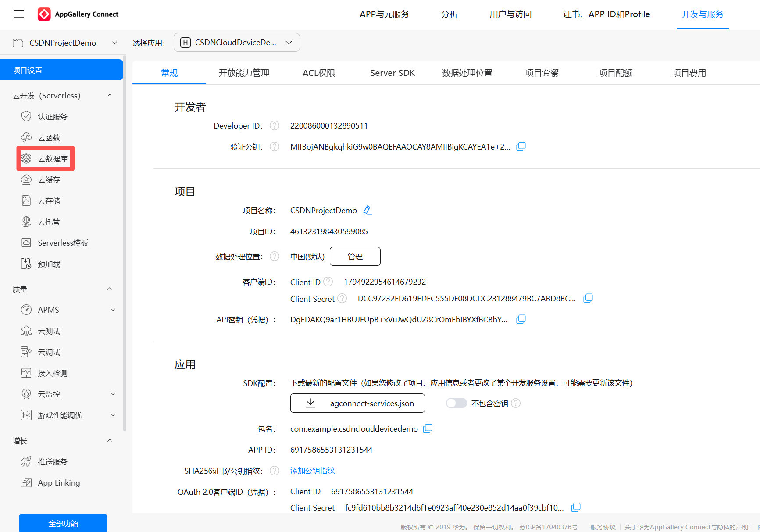Click the 云监控 icon
Viewport: 760px width, 532px height.
26,394
